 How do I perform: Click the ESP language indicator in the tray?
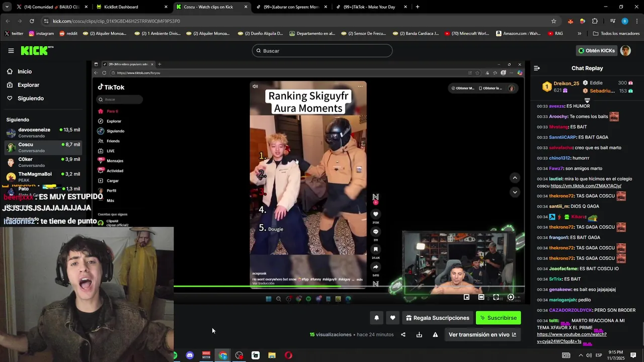pyautogui.click(x=599, y=355)
